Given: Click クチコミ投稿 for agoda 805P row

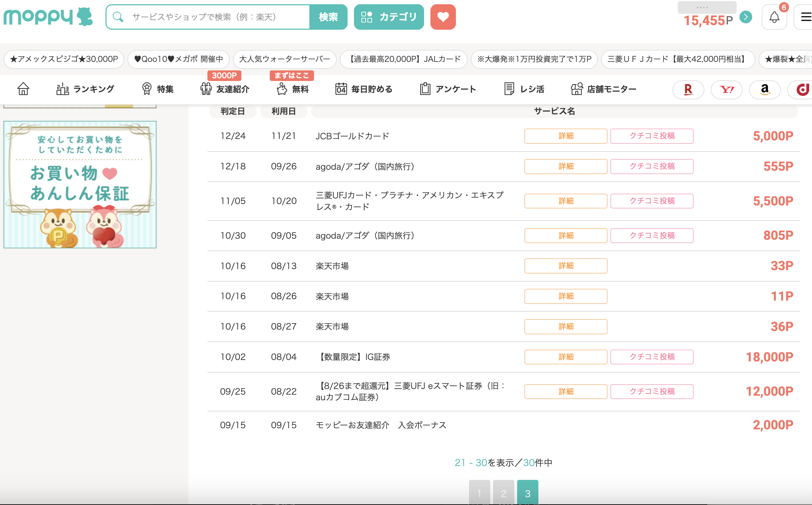Looking at the screenshot, I should point(652,236).
